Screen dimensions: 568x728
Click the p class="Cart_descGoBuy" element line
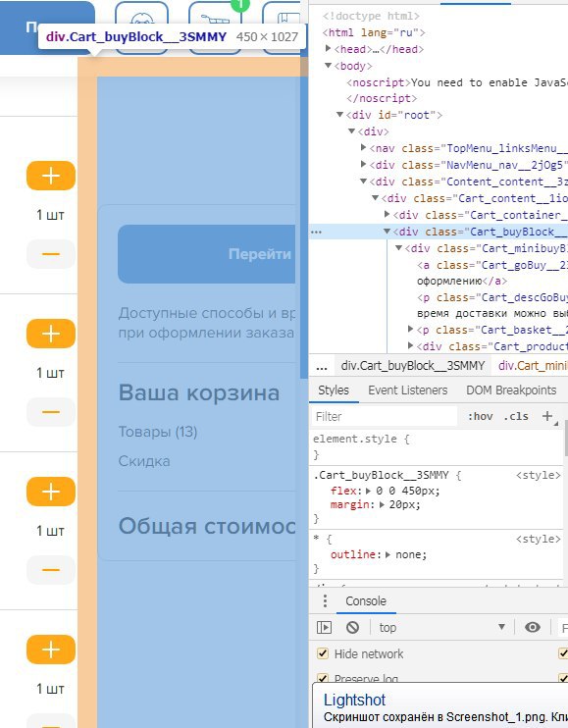click(x=491, y=297)
